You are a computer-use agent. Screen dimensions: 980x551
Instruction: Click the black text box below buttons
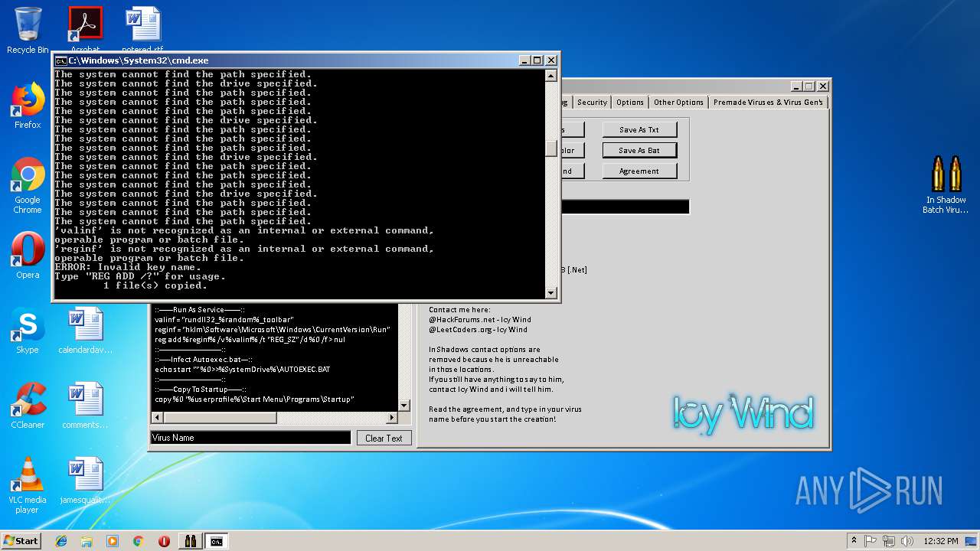(625, 207)
